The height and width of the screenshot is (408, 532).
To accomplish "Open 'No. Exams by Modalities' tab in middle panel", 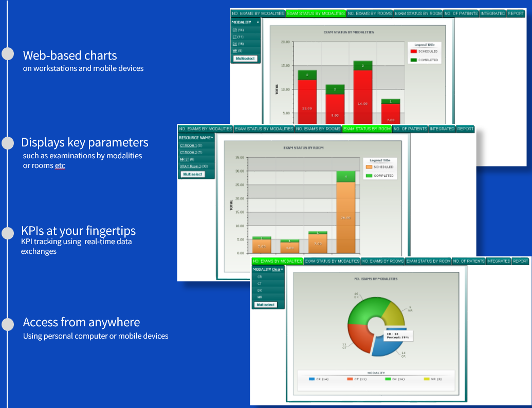I will [206, 129].
